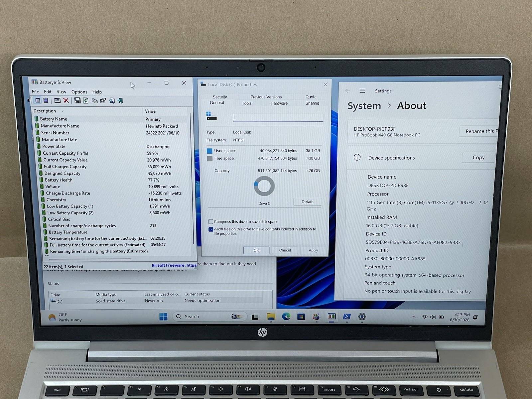Open the File menu in BatteryInfoView
532x399 pixels.
(35, 92)
